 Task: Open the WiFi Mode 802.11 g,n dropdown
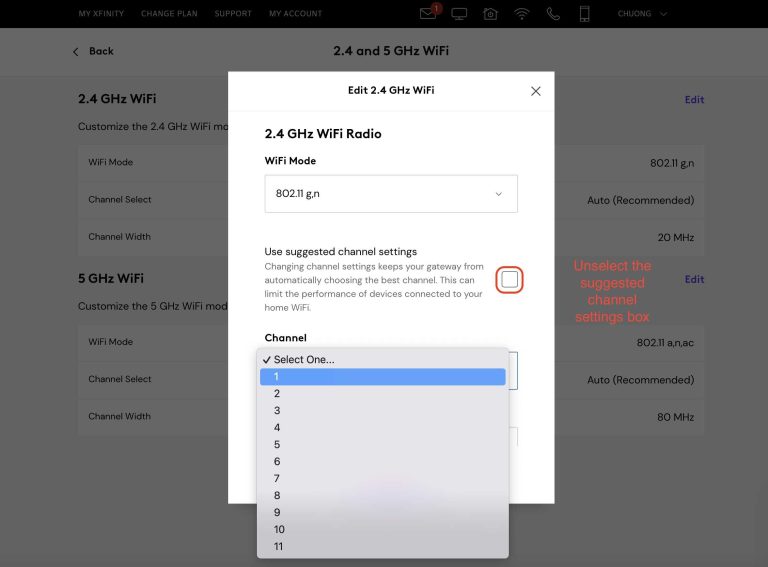(391, 194)
